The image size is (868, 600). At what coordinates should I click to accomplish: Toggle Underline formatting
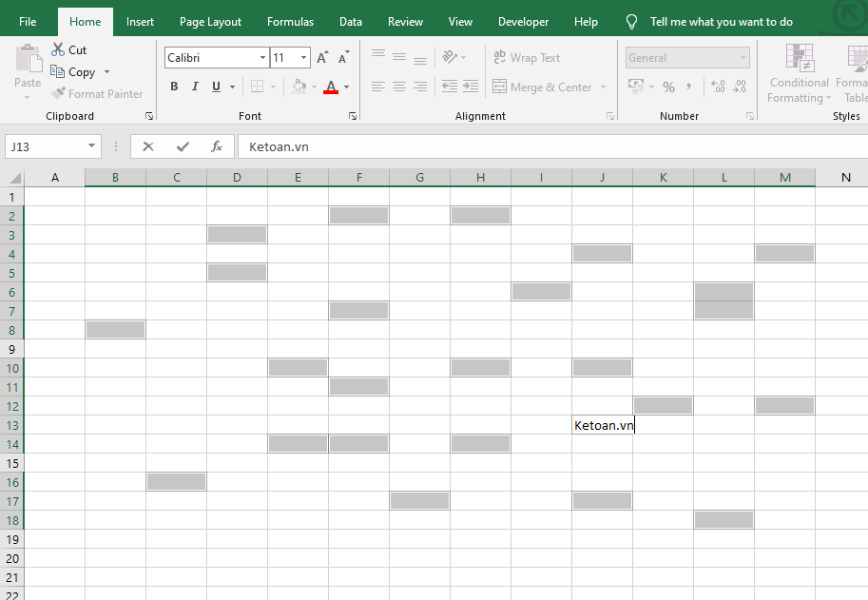coord(216,87)
